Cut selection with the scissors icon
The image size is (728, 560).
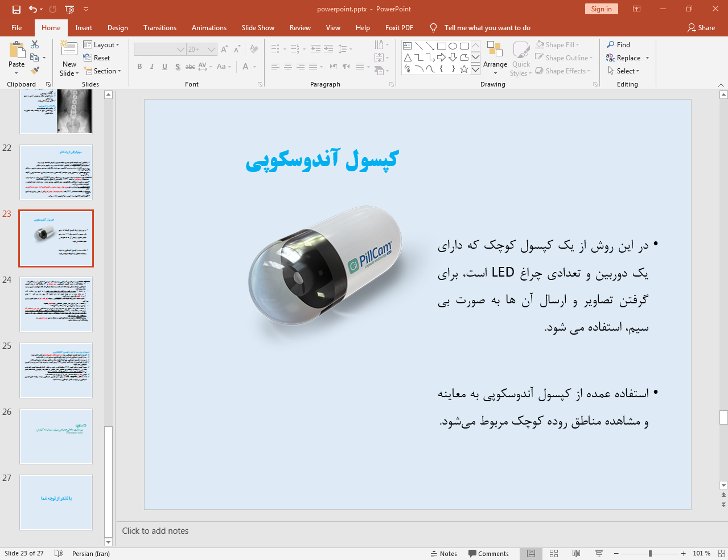(x=35, y=44)
